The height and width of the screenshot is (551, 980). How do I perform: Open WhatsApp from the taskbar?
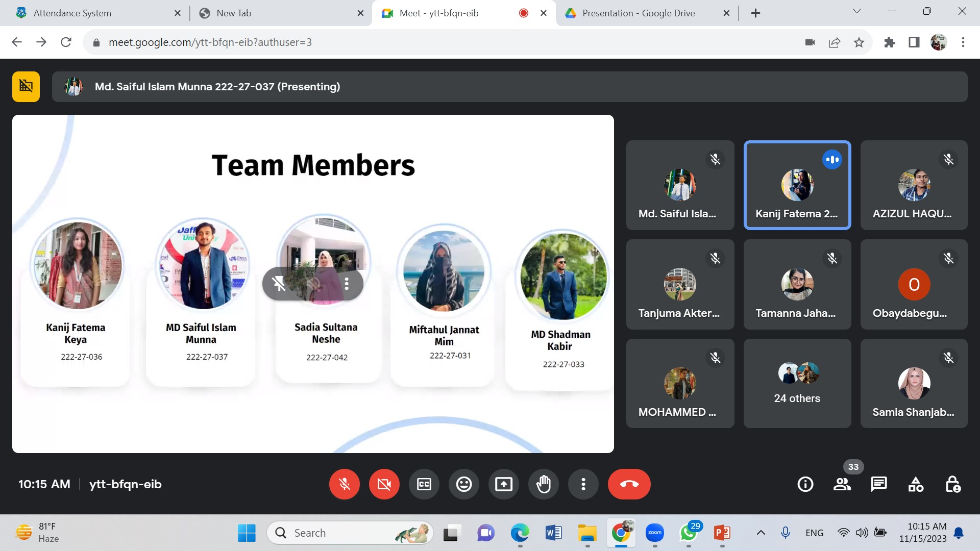(689, 533)
